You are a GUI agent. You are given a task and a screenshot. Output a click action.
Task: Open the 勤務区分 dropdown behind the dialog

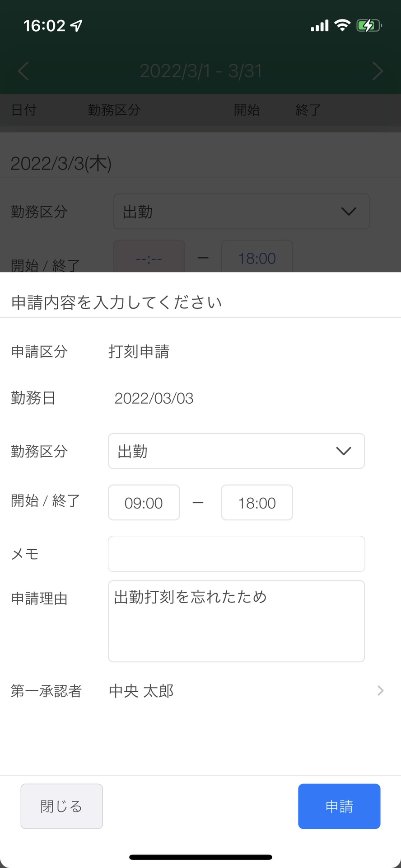click(x=242, y=212)
